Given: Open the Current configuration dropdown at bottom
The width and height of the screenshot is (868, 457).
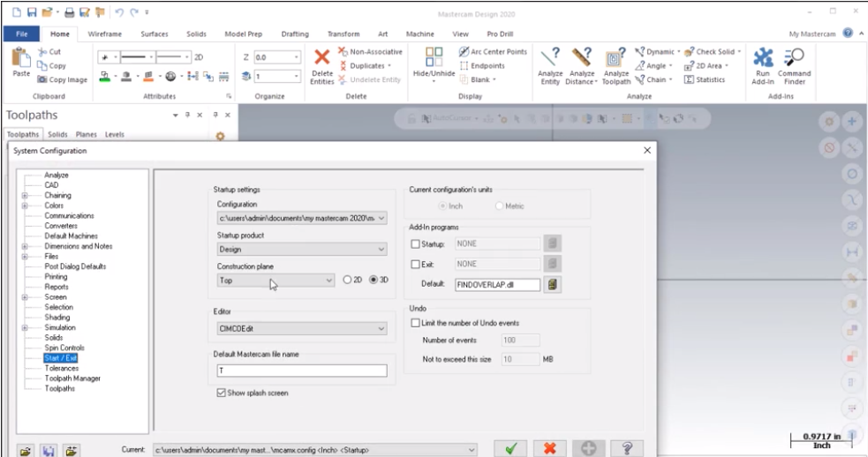Looking at the screenshot, I should [x=472, y=450].
